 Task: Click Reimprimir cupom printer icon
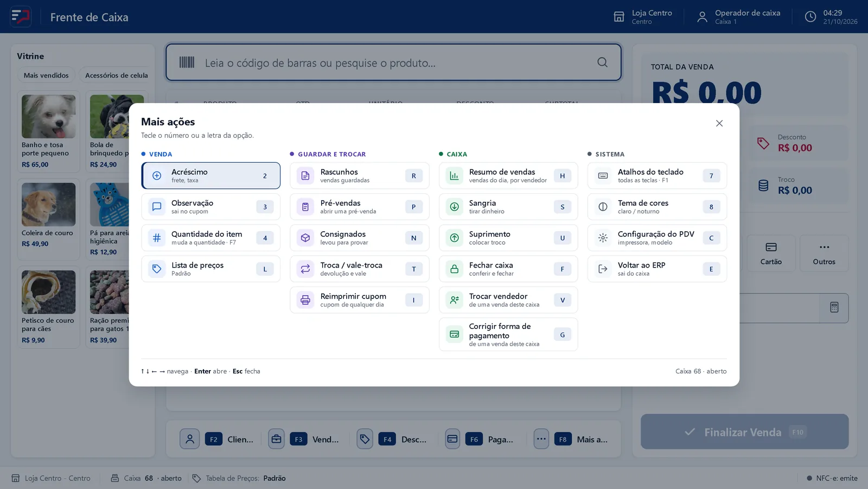tap(305, 300)
